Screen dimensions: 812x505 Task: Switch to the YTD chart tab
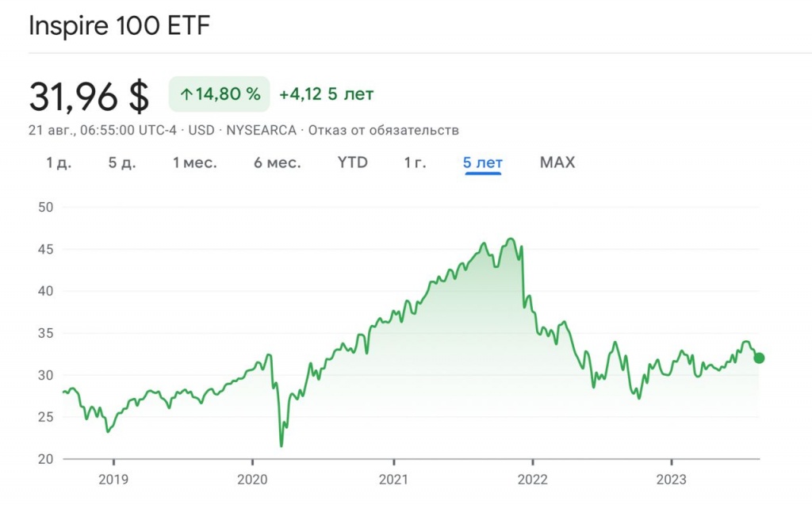click(x=353, y=163)
